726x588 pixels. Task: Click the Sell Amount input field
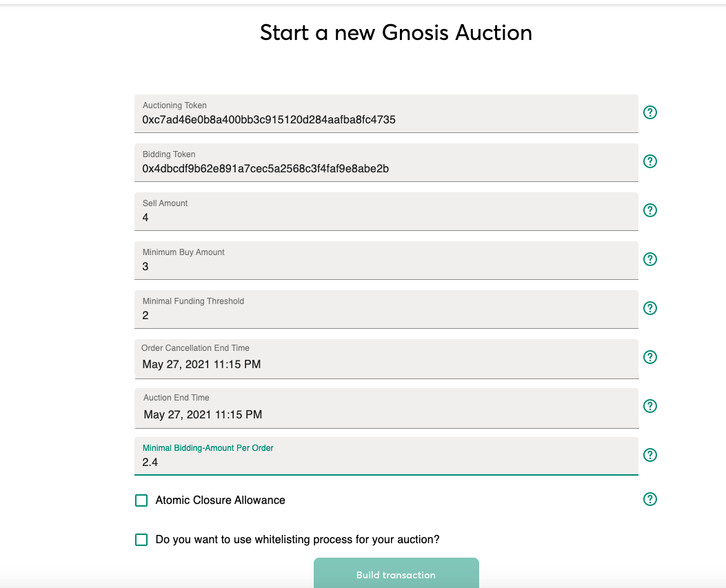386,218
